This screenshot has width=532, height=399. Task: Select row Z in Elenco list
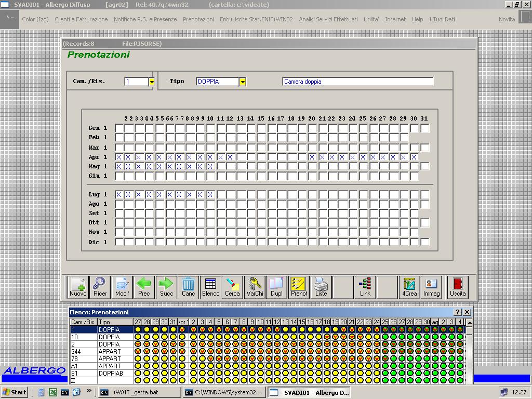tap(268, 381)
